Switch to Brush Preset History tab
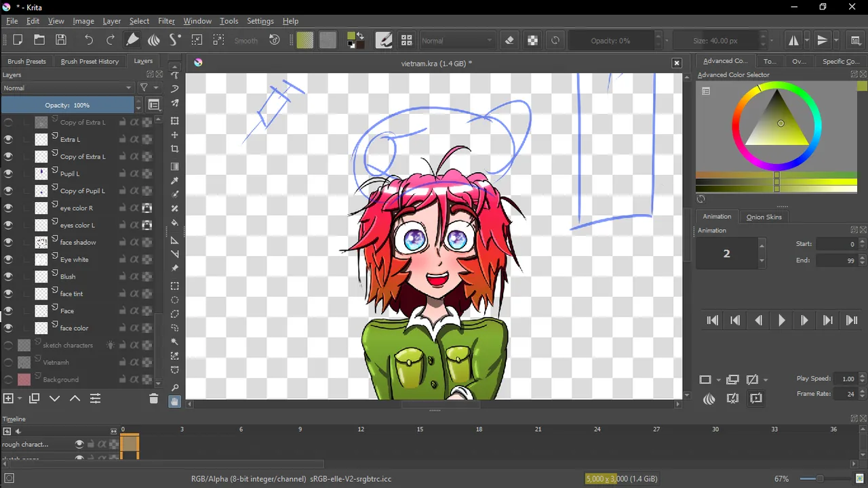The height and width of the screenshot is (488, 868). coord(90,61)
